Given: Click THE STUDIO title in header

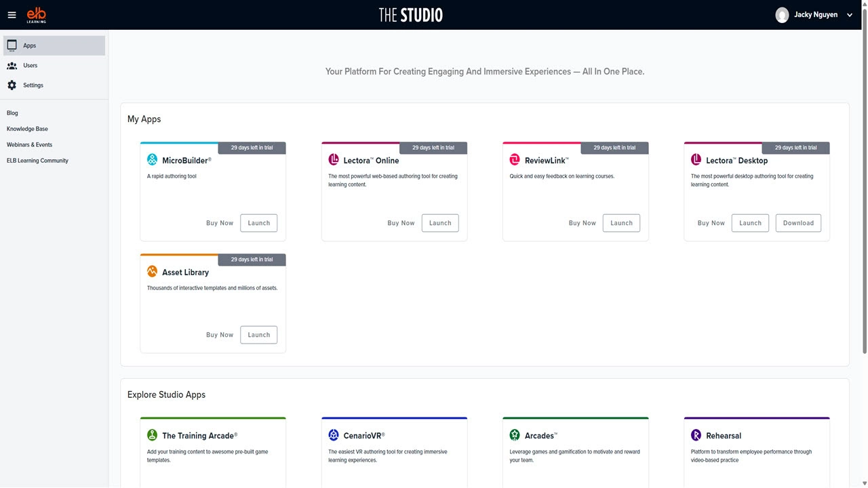Looking at the screenshot, I should tap(411, 15).
